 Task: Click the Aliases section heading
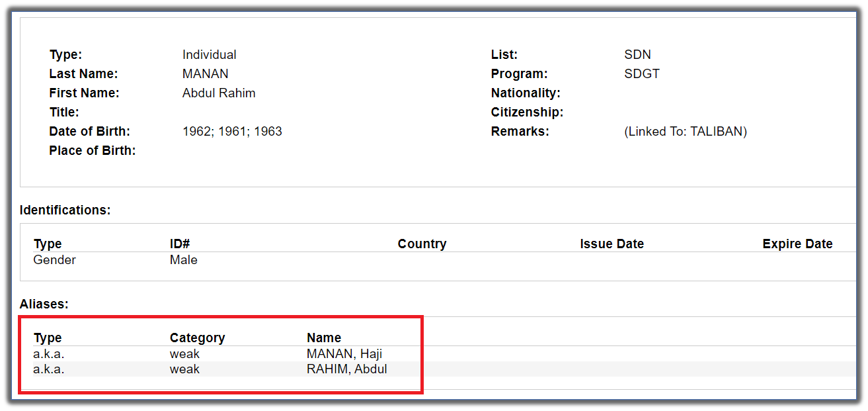tap(44, 304)
